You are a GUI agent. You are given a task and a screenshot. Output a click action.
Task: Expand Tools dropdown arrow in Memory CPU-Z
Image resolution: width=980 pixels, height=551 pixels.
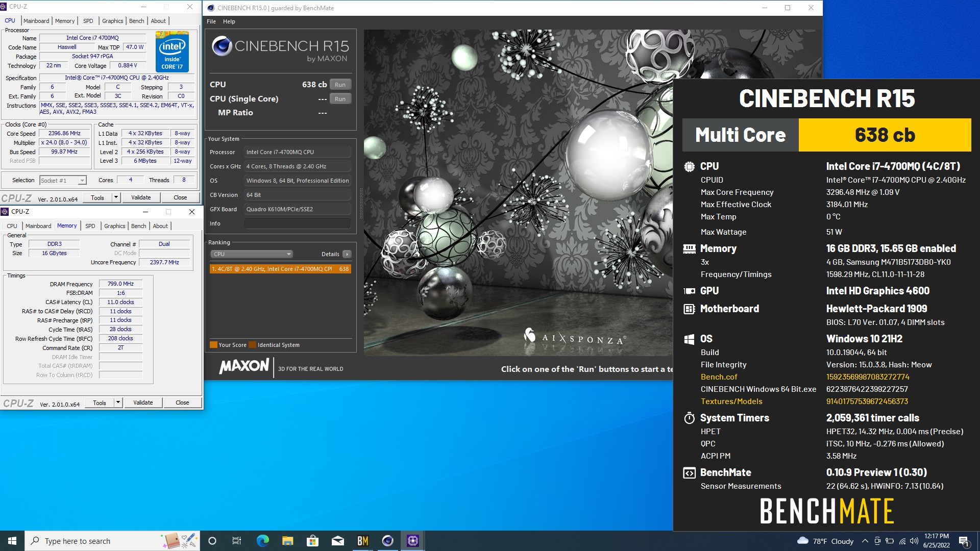point(118,403)
